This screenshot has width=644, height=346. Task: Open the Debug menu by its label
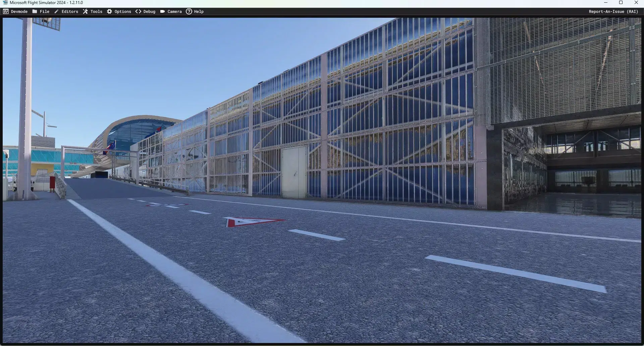149,11
